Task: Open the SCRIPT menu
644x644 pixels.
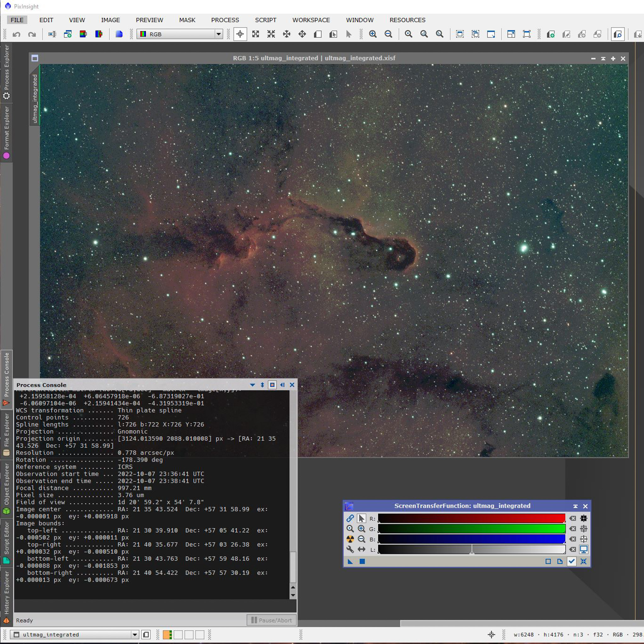Action: [266, 20]
